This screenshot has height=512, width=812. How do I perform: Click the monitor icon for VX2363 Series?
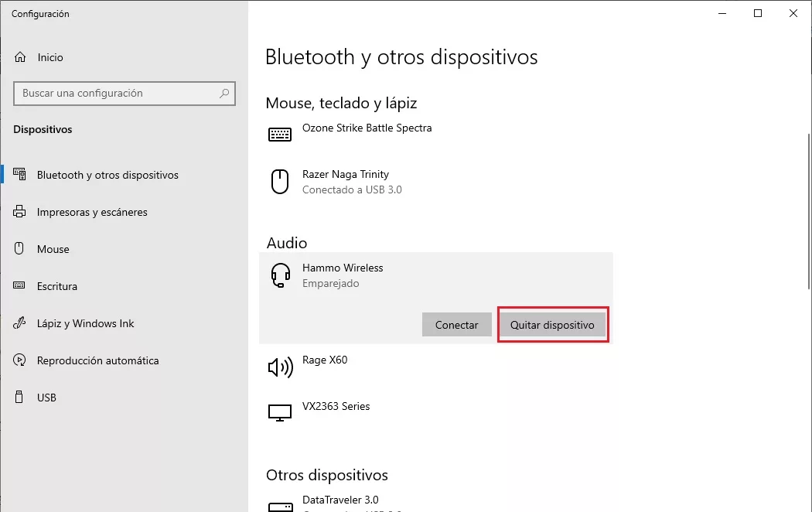point(279,413)
